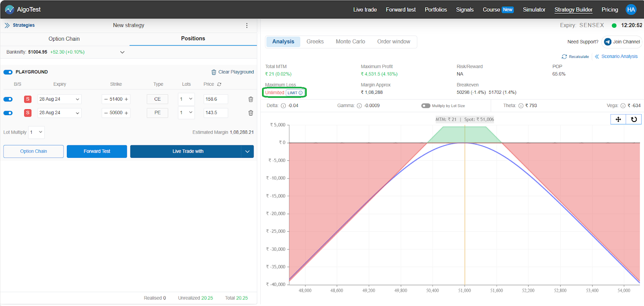Click the Gamma info icon
This screenshot has height=306, width=644.
[x=359, y=106]
